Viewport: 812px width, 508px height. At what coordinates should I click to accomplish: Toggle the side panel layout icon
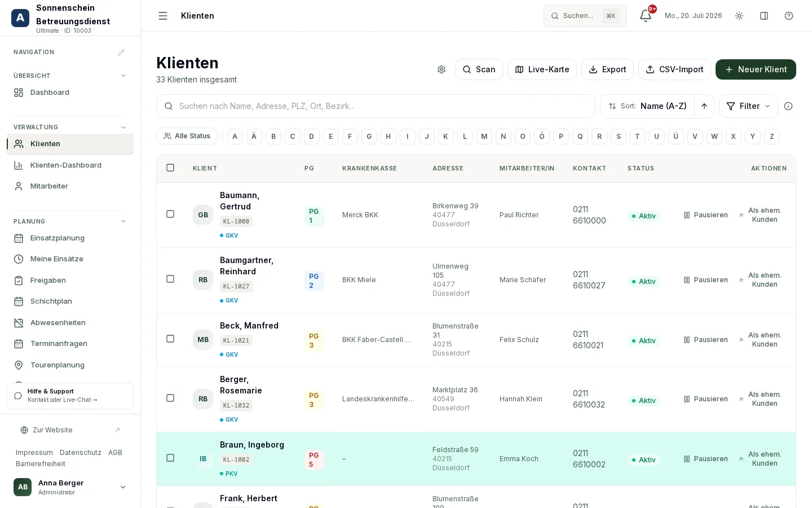[764, 16]
